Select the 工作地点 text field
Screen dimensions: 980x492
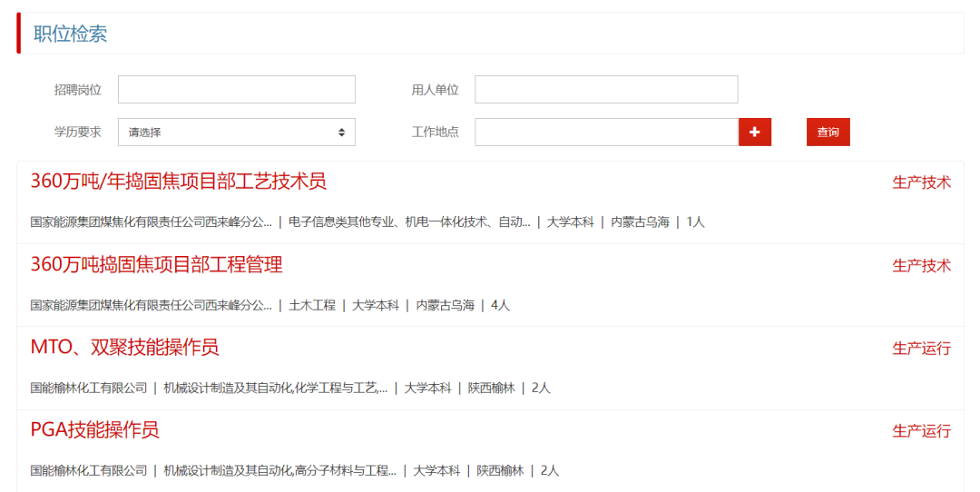(x=605, y=132)
